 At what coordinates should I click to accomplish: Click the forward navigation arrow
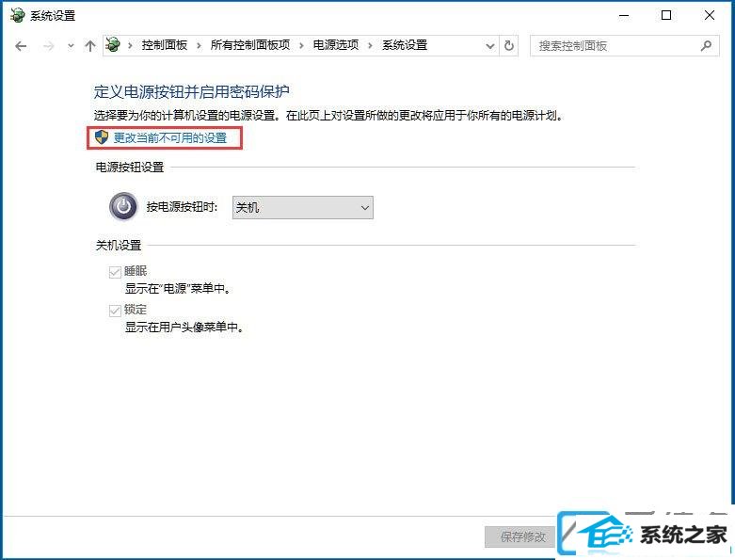point(48,46)
